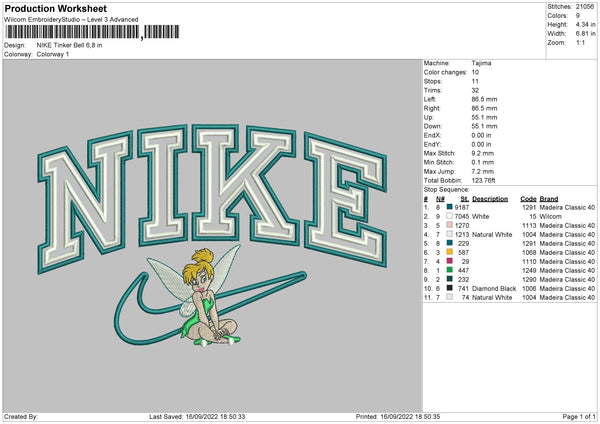The height and width of the screenshot is (424, 600).
Task: Select the 'EndX:' label
Action: (x=432, y=135)
